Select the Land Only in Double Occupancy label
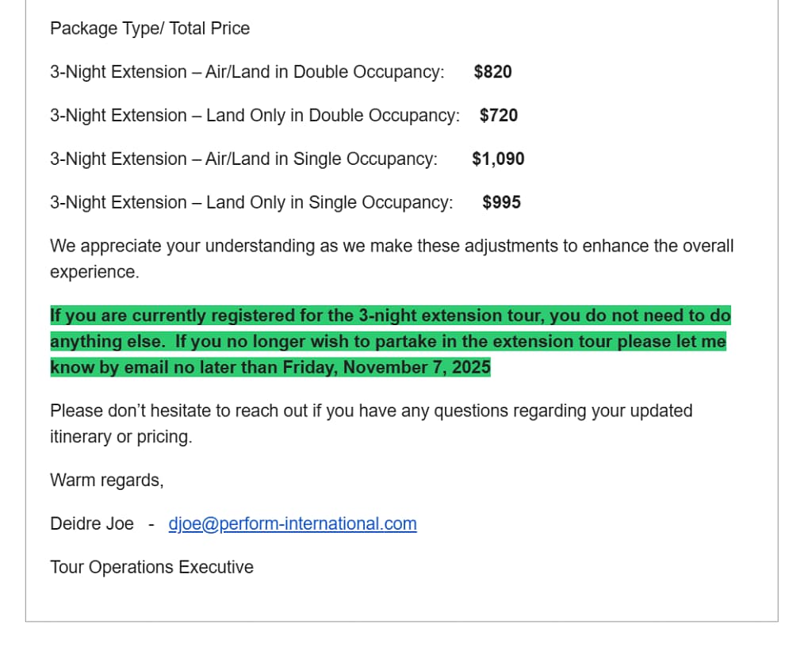Image resolution: width=812 pixels, height=651 pixels. 332,116
